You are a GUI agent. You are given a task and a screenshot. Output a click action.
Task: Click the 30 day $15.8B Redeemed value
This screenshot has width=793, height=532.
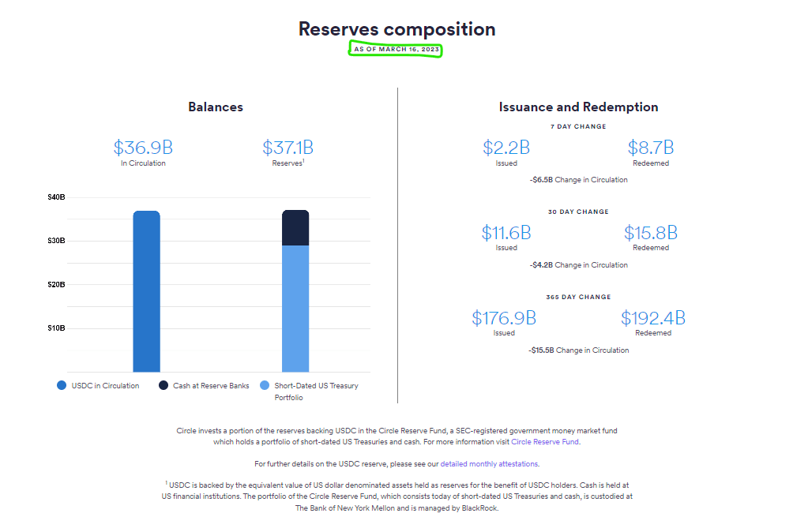(x=651, y=233)
